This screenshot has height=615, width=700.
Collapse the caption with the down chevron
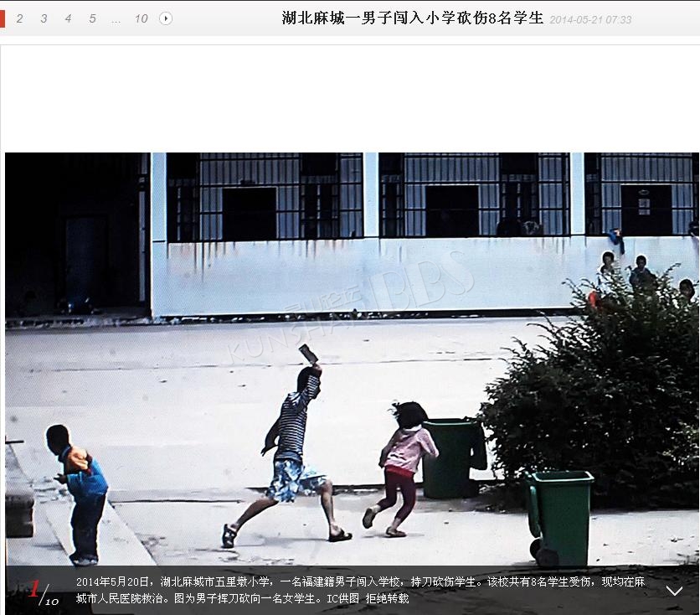click(674, 591)
